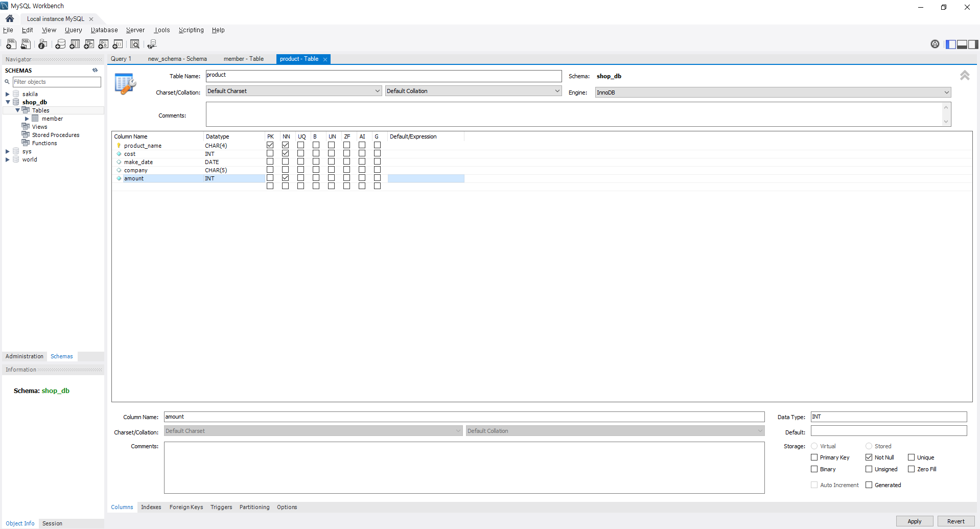Toggle PK checkbox for cost column
This screenshot has height=529, width=980.
pyautogui.click(x=270, y=153)
